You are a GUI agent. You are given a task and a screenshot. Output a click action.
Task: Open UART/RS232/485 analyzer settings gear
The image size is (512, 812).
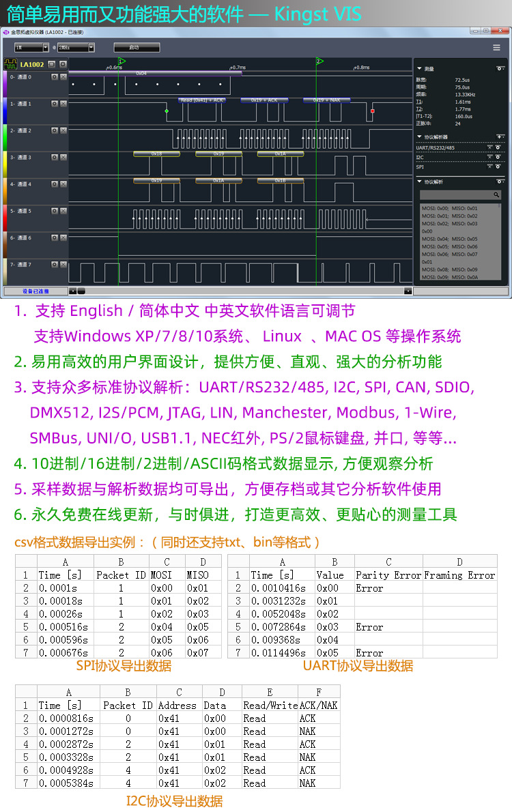[498, 147]
